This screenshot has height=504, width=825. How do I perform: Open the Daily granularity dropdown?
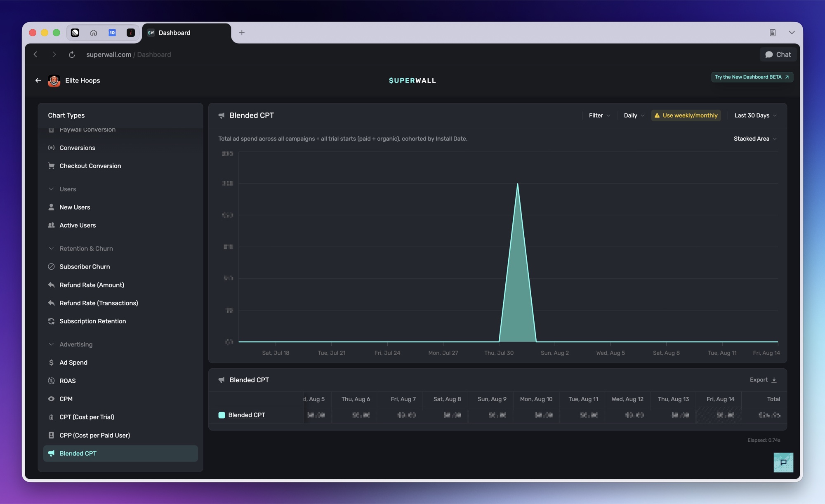pyautogui.click(x=634, y=115)
